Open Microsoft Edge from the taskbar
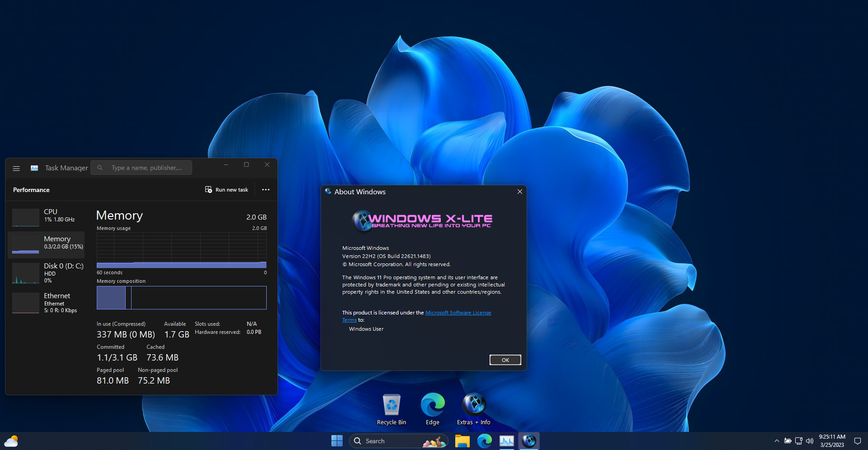Viewport: 868px width, 450px height. [x=485, y=441]
